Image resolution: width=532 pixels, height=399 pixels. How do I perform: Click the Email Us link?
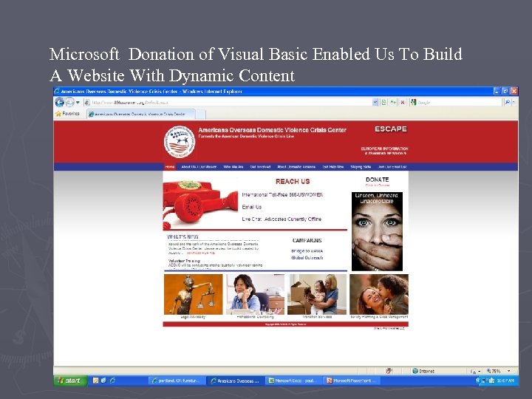tap(252, 207)
